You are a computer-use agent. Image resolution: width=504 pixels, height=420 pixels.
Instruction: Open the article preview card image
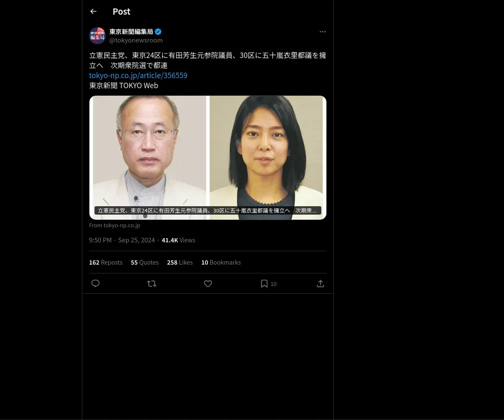[x=208, y=157]
